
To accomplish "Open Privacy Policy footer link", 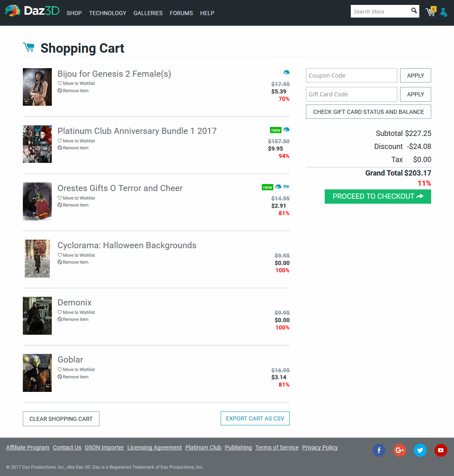I will pos(320,447).
